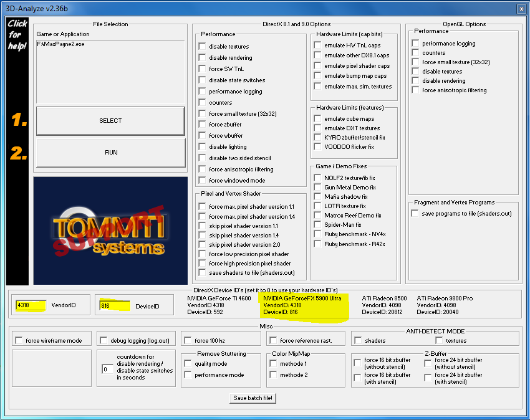Check emulate DXT textures
Viewport: 530px width, 420px height.
click(x=317, y=128)
